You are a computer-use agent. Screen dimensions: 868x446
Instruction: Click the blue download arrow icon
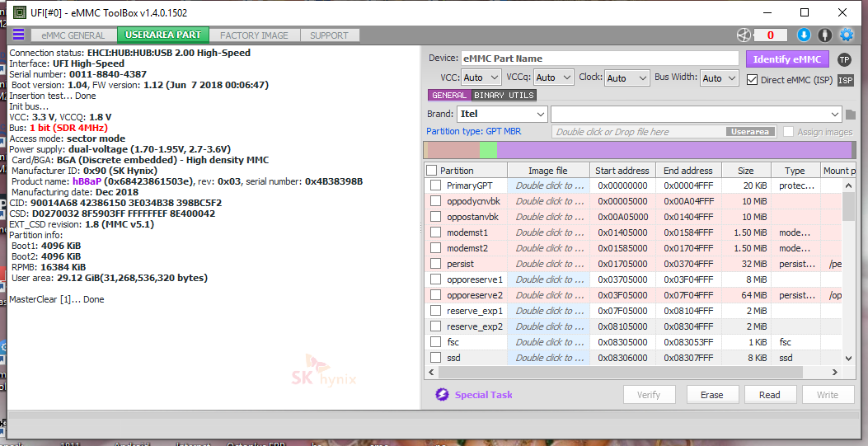tap(804, 35)
